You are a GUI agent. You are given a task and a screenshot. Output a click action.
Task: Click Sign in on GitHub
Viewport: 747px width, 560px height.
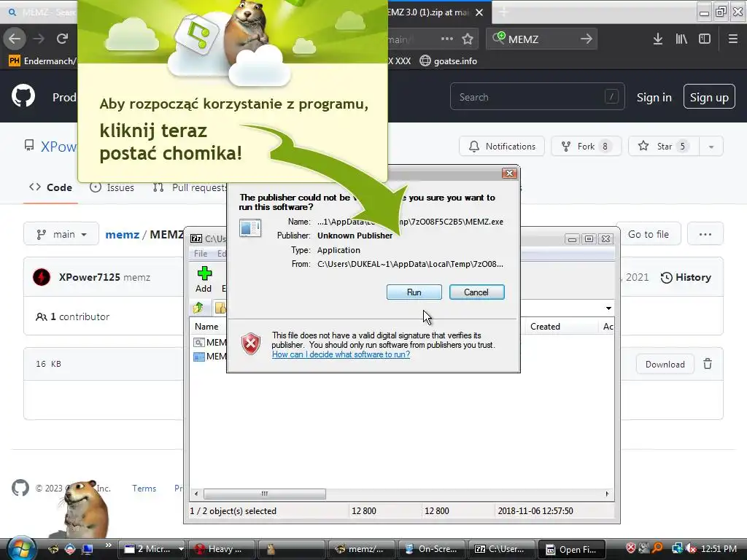point(654,97)
